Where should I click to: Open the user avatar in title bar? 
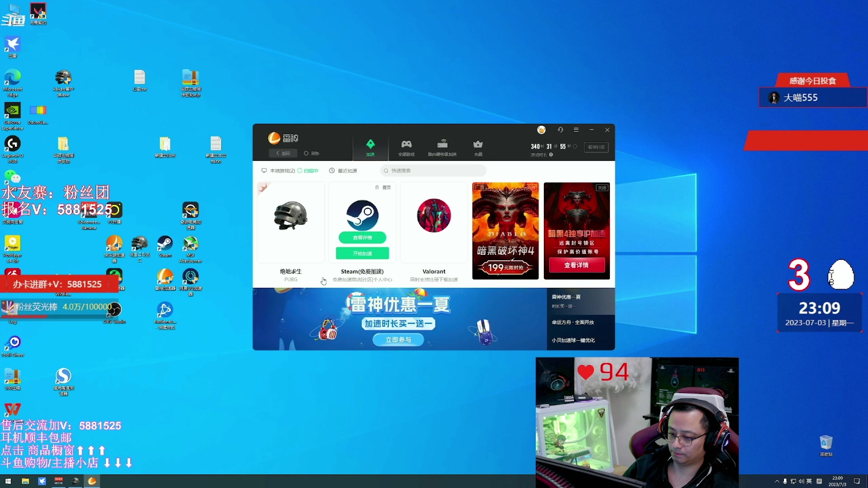541,130
